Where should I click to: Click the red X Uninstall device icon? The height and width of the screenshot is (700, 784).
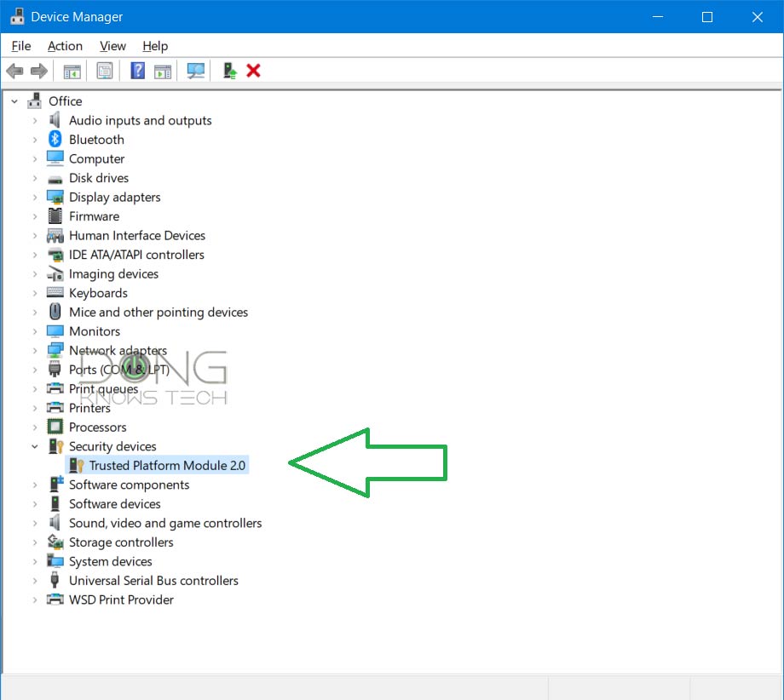253,71
